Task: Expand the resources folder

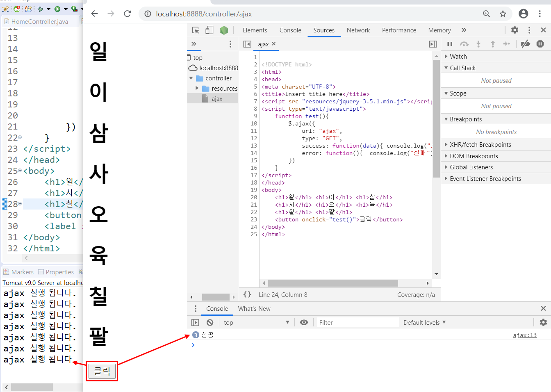Action: (x=197, y=88)
